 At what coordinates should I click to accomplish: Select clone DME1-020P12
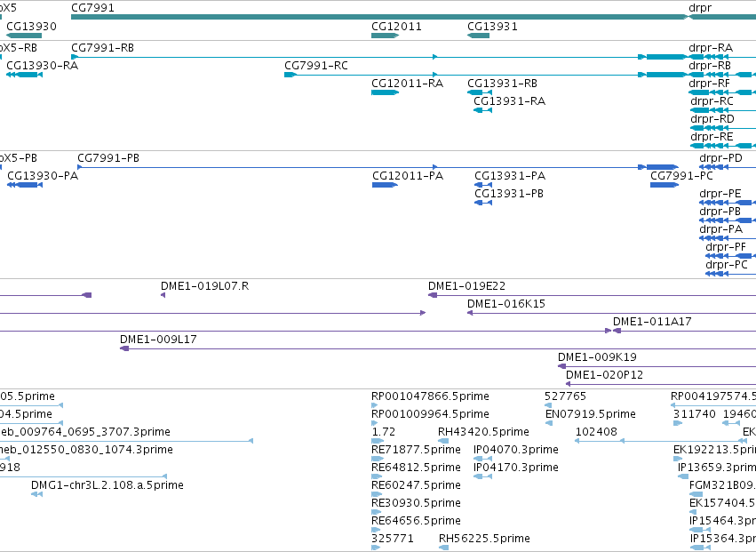[x=661, y=385]
